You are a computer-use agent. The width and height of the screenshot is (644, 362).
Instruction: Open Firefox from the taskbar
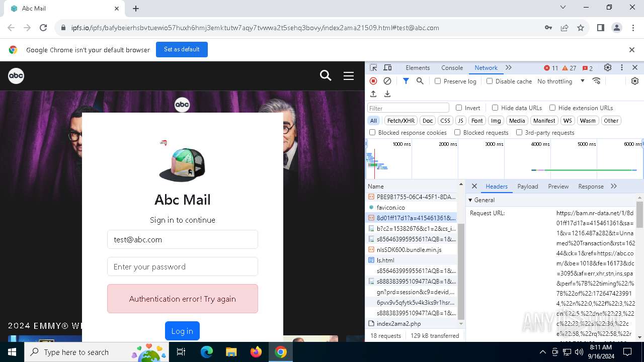[x=256, y=352]
